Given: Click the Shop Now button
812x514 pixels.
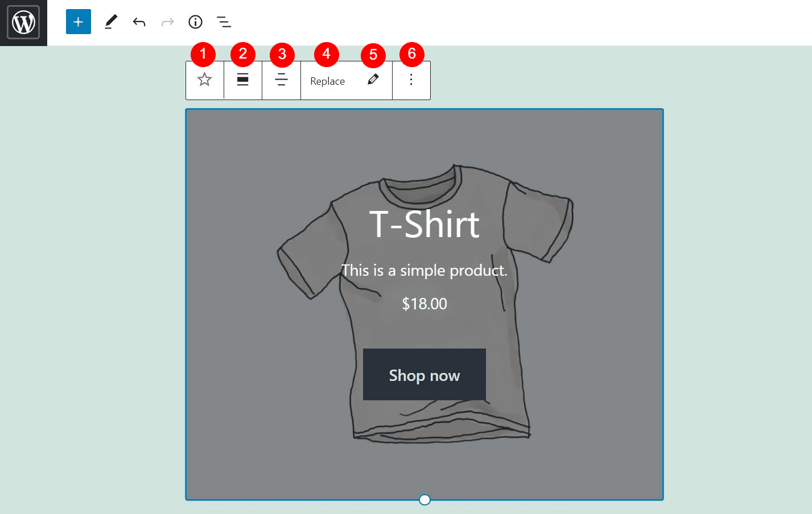Looking at the screenshot, I should [x=424, y=375].
